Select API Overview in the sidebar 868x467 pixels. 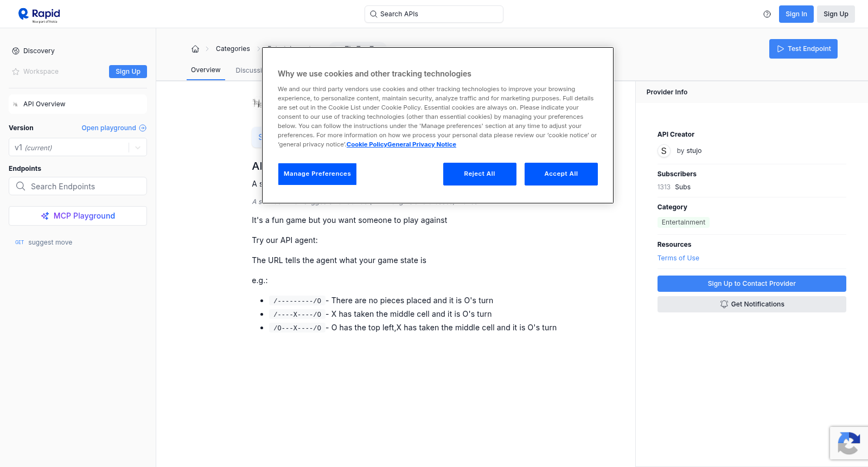coord(78,104)
